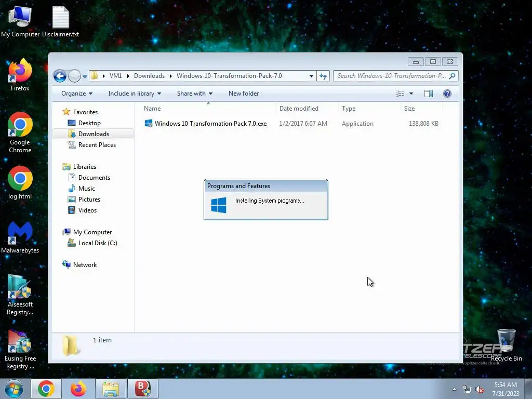Screen dimensions: 532x399
Task: Launch Firefox from desktop shortcut
Action: click(20, 75)
